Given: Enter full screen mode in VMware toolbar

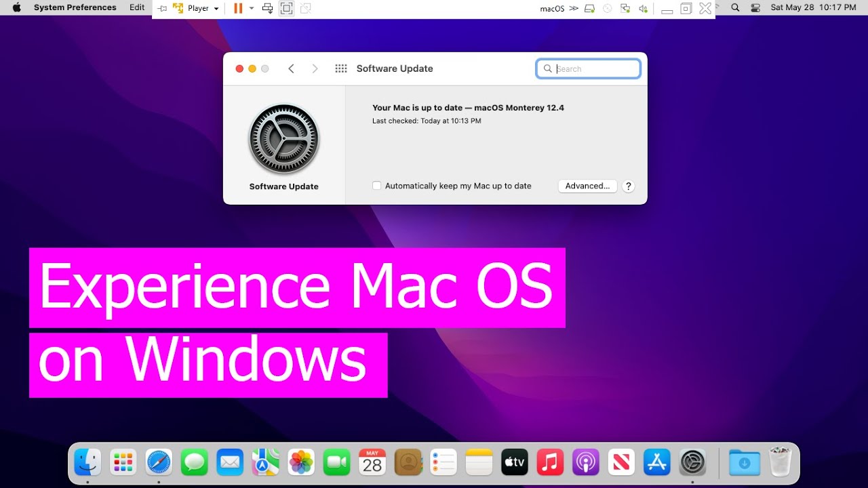Looking at the screenshot, I should 287,8.
